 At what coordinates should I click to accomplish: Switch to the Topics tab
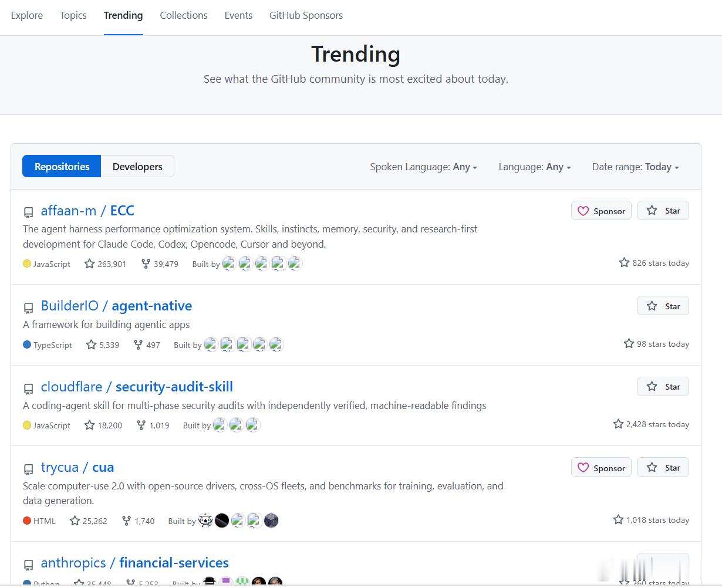[73, 15]
